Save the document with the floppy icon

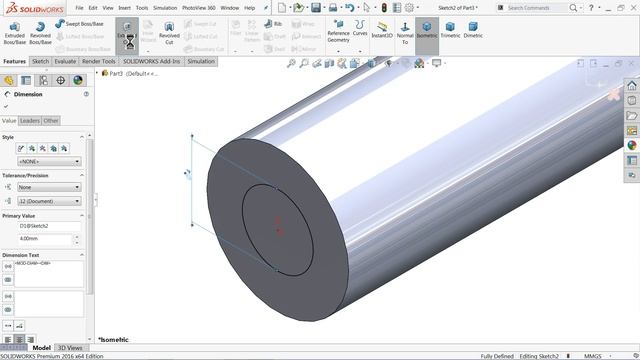click(316, 7)
